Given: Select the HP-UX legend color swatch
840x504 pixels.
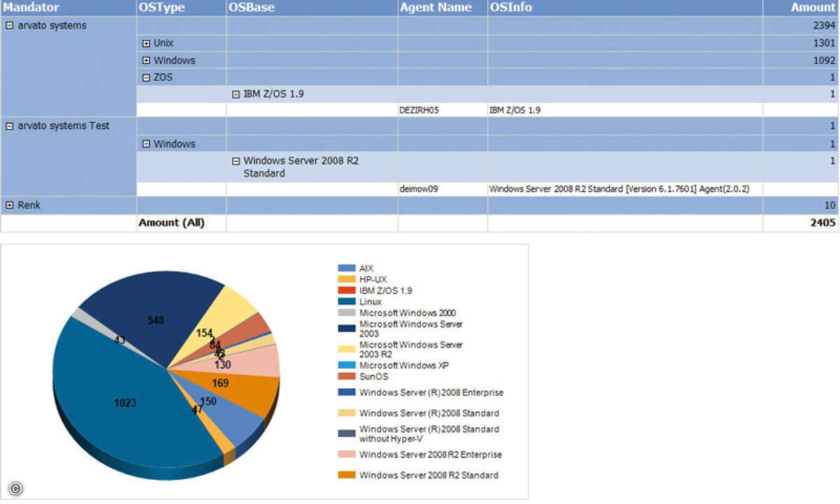Looking at the screenshot, I should point(346,279).
